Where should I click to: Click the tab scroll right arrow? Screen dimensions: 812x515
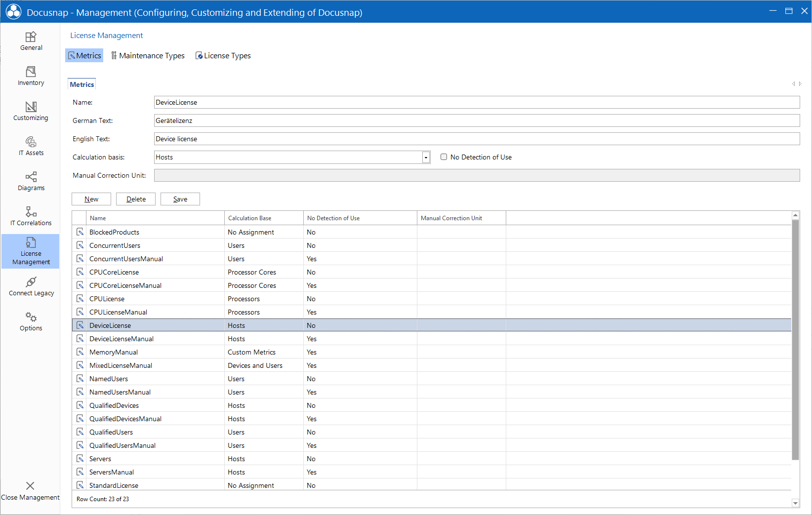(x=800, y=84)
